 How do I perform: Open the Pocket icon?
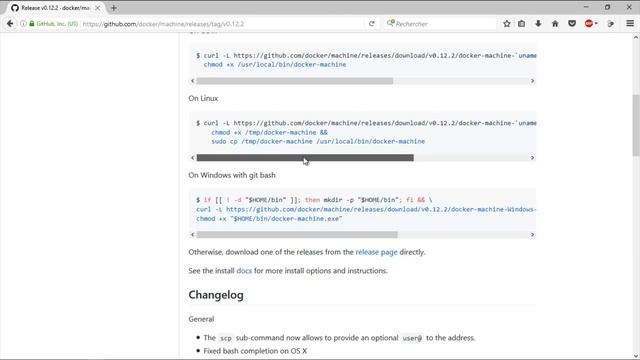pyautogui.click(x=571, y=24)
